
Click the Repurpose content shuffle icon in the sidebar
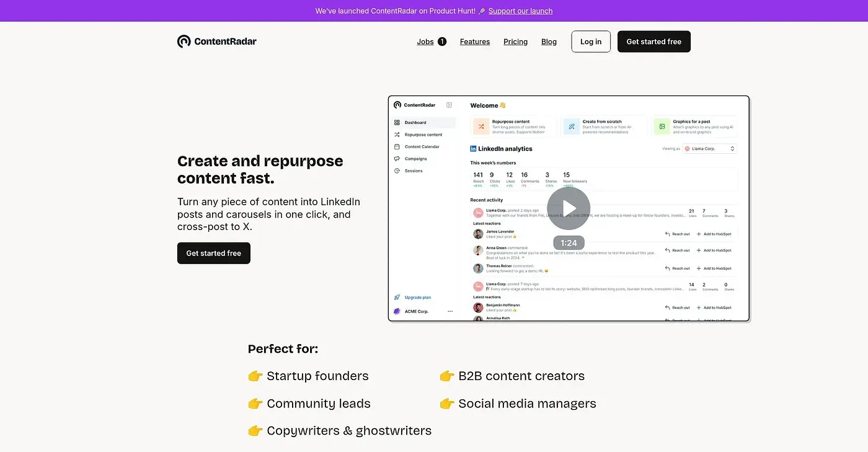pos(397,135)
